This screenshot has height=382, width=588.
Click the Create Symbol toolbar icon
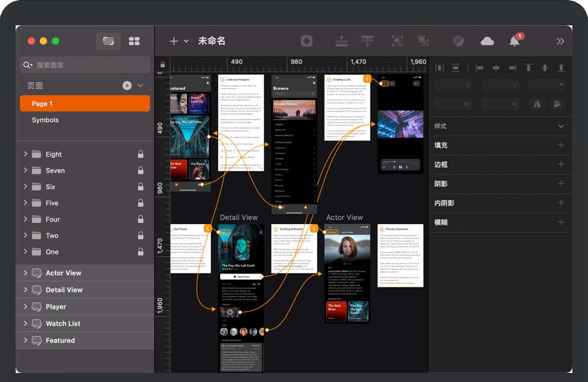click(x=307, y=41)
